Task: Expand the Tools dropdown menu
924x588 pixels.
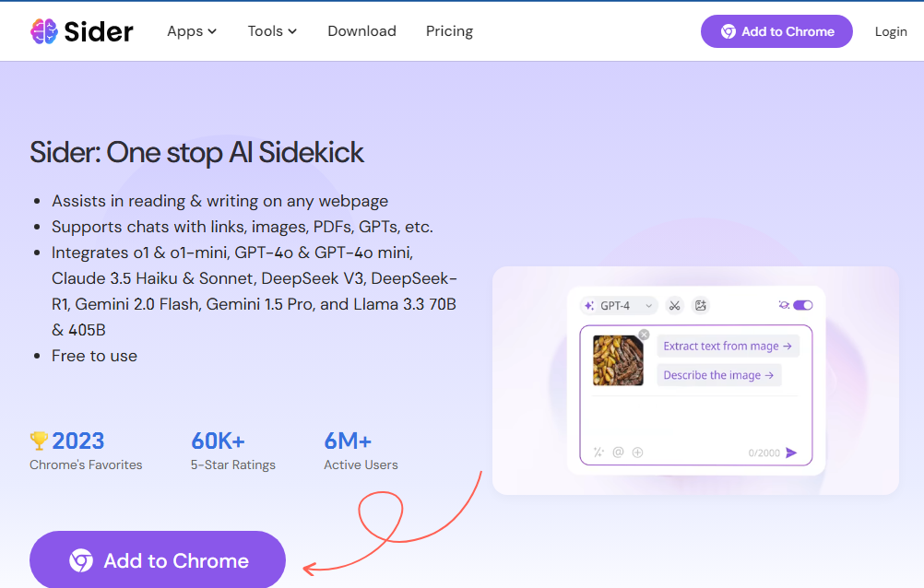Action: (x=272, y=31)
